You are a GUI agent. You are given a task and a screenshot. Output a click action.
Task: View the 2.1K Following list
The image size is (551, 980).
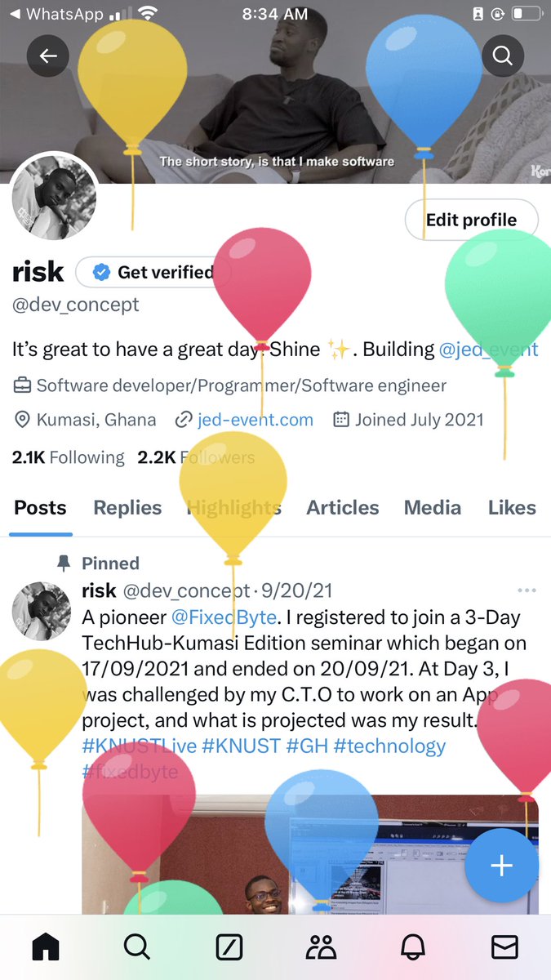pos(69,457)
